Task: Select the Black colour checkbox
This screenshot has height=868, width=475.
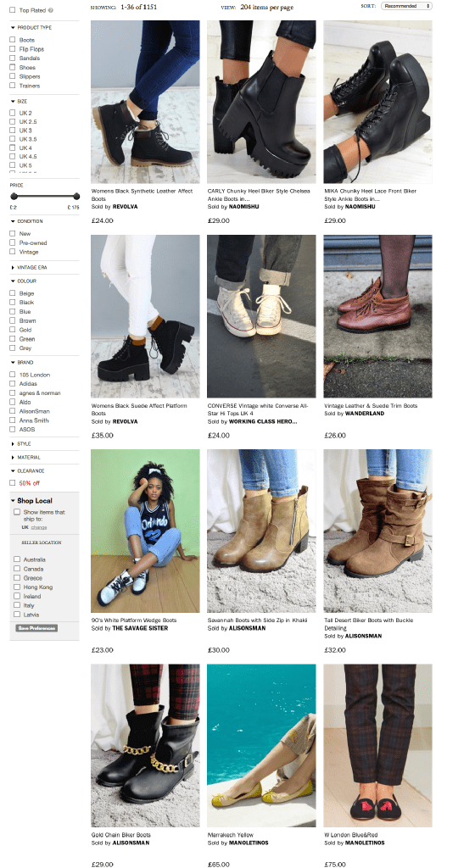Action: 12,303
